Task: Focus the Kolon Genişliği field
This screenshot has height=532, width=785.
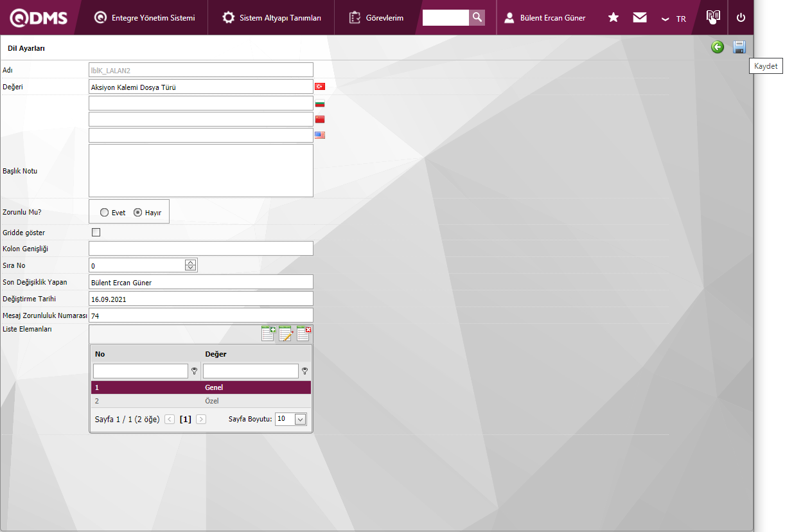Action: tap(201, 249)
